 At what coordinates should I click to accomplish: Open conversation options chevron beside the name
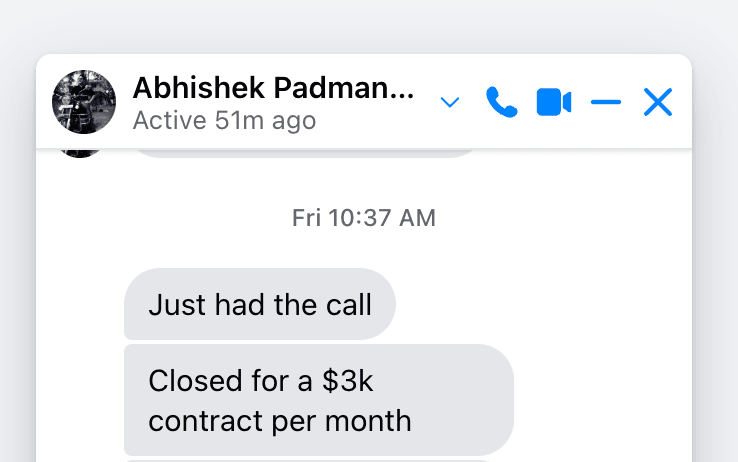click(x=449, y=102)
